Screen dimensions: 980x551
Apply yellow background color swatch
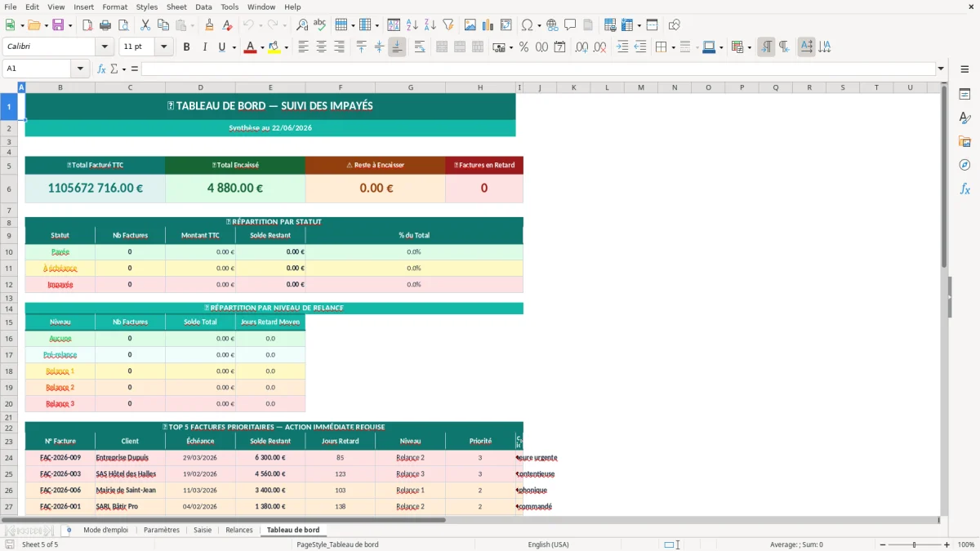274,47
